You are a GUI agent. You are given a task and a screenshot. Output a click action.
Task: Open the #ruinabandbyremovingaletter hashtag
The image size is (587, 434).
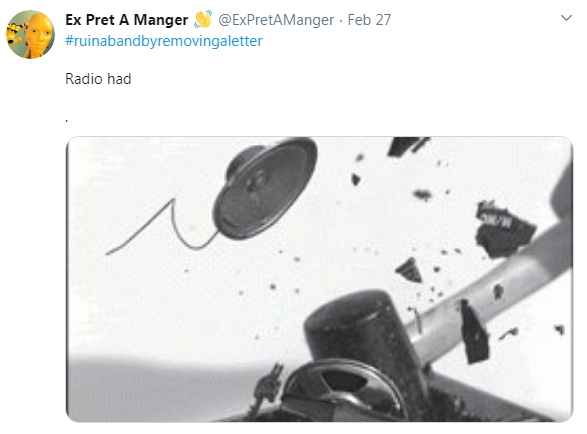164,41
